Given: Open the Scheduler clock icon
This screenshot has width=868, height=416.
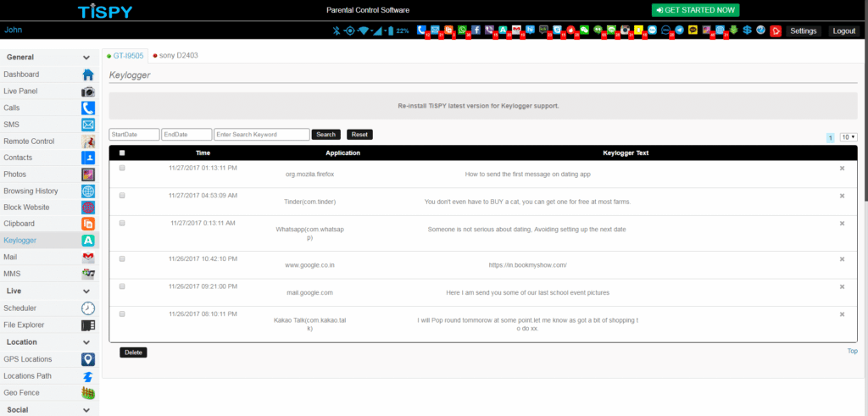Looking at the screenshot, I should 88,308.
